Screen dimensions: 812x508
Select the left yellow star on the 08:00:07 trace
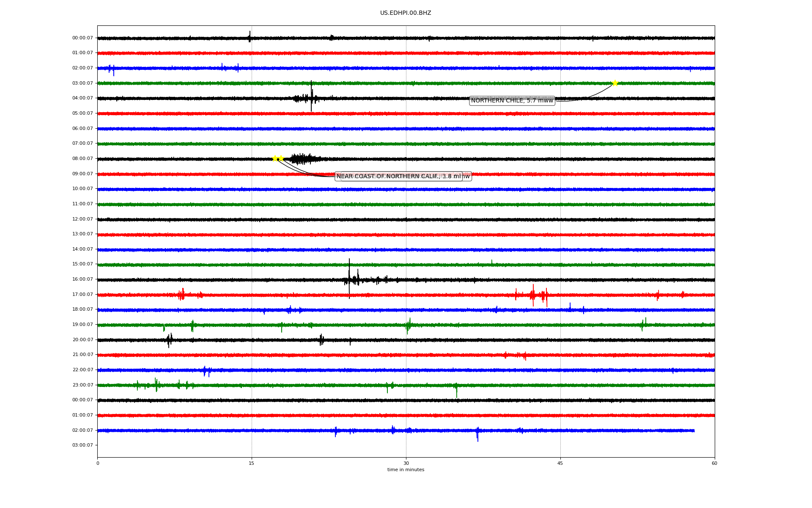pos(275,158)
